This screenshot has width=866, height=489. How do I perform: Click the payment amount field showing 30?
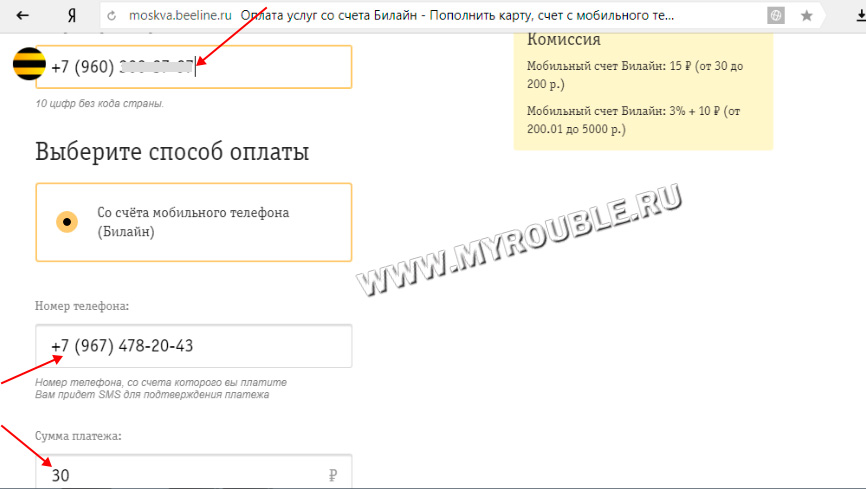coord(193,472)
